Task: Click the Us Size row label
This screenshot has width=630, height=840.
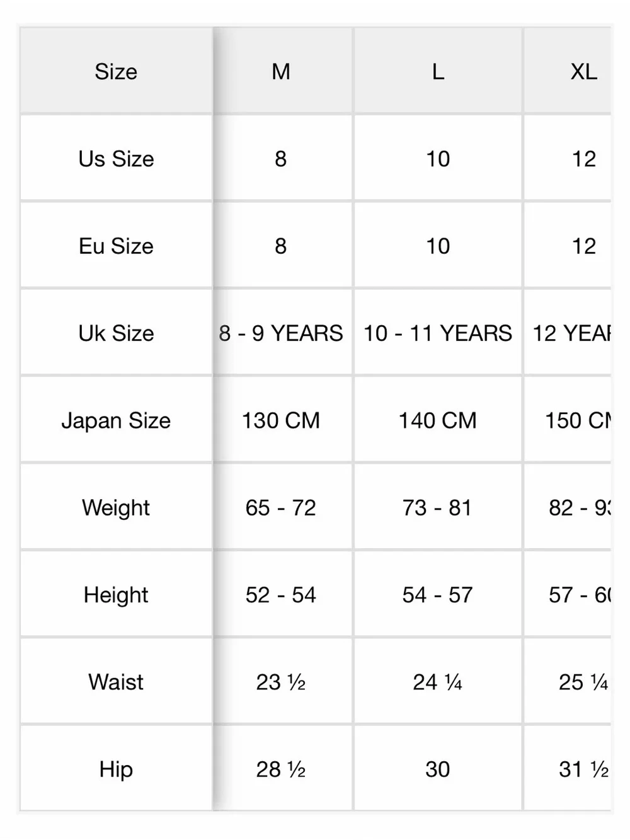Action: pyautogui.click(x=116, y=159)
